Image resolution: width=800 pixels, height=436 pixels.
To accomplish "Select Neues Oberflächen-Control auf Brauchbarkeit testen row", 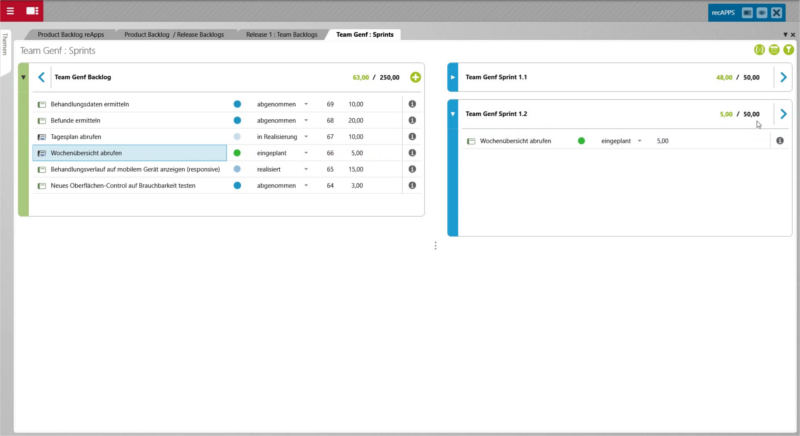I will (122, 186).
